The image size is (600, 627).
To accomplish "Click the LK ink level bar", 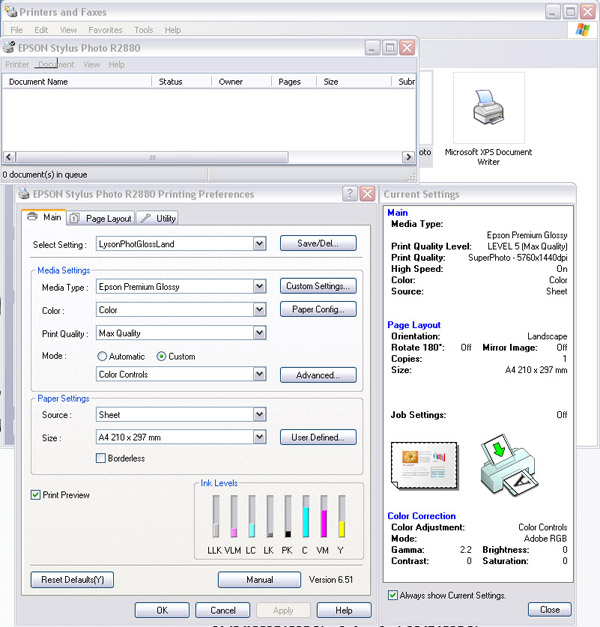I will tap(270, 516).
